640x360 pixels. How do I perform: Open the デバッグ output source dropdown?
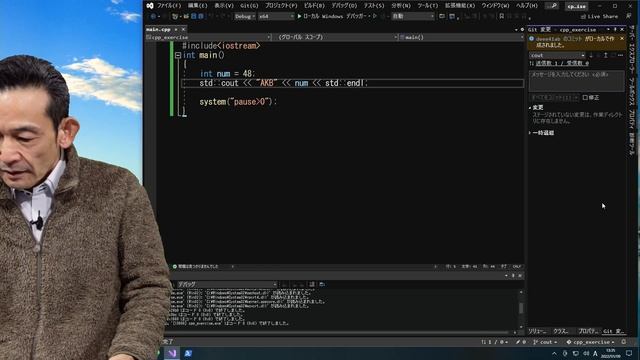(x=227, y=284)
